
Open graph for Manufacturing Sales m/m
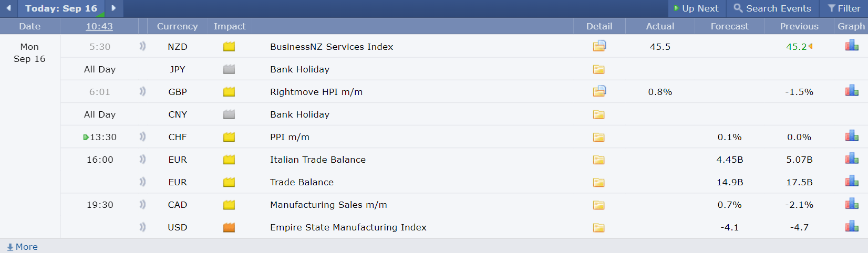pos(852,204)
